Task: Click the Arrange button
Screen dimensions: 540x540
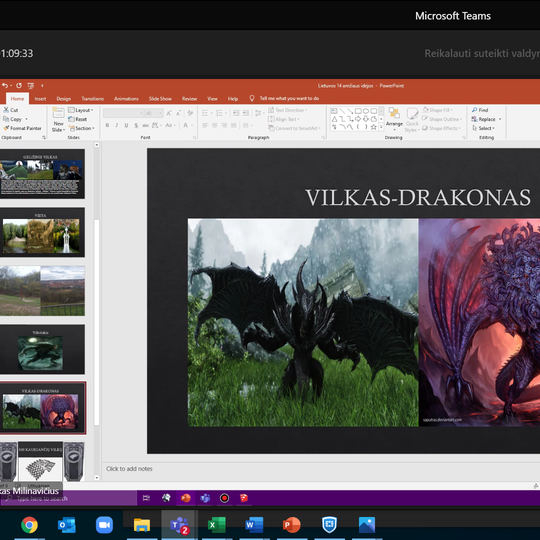Action: click(x=394, y=118)
